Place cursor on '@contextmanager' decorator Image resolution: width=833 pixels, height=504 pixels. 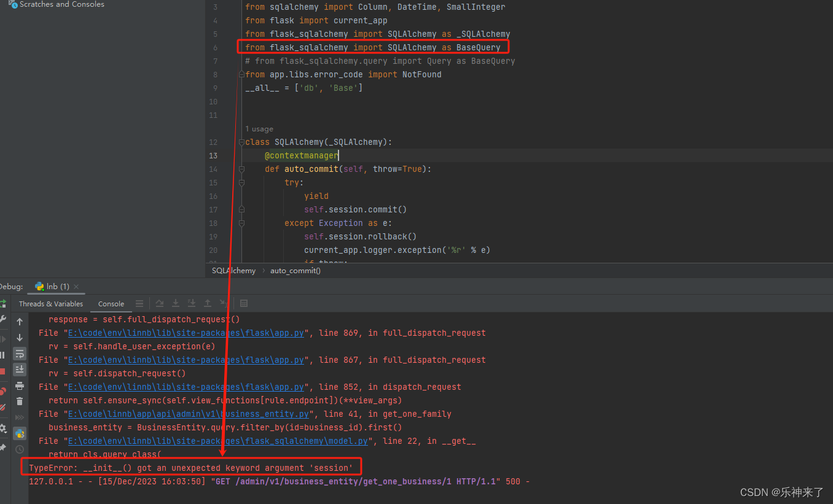301,155
